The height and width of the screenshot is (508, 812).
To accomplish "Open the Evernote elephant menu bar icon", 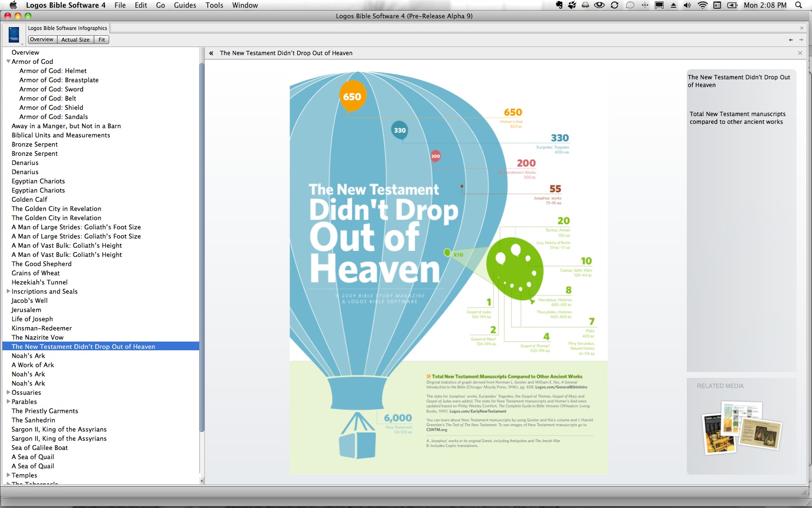I will [x=559, y=5].
